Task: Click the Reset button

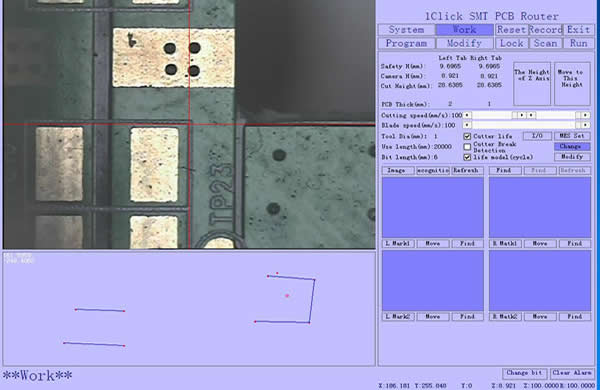Action: click(x=512, y=30)
